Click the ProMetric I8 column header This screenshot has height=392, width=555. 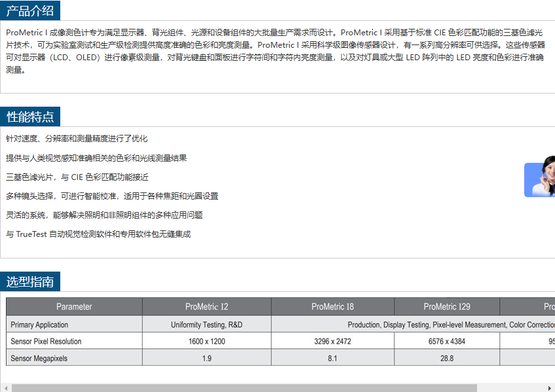pos(332,307)
